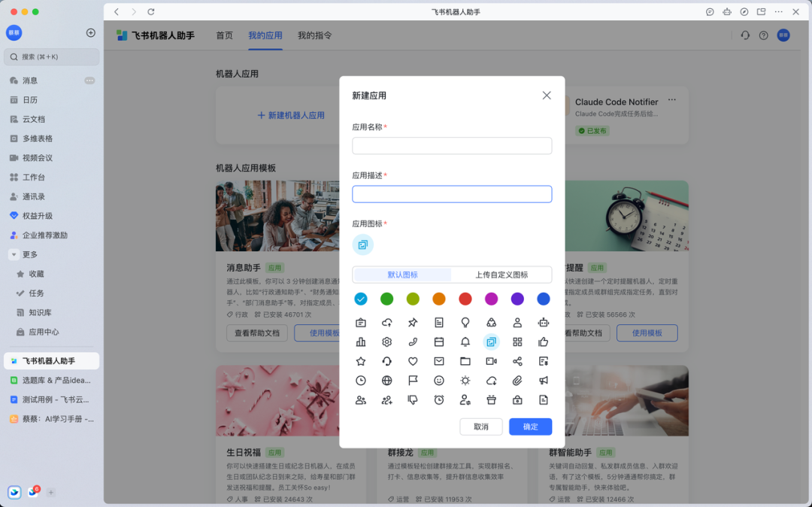Choose the thumbs-up icon

pyautogui.click(x=544, y=342)
